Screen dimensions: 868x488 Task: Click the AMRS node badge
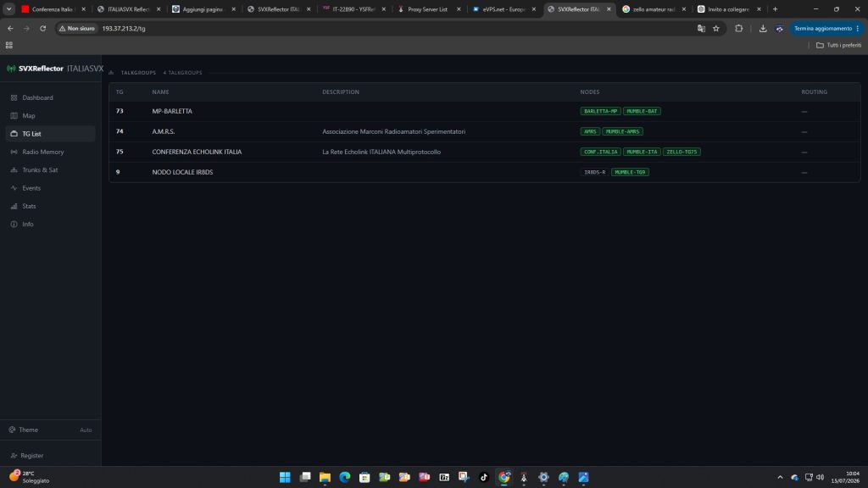590,131
